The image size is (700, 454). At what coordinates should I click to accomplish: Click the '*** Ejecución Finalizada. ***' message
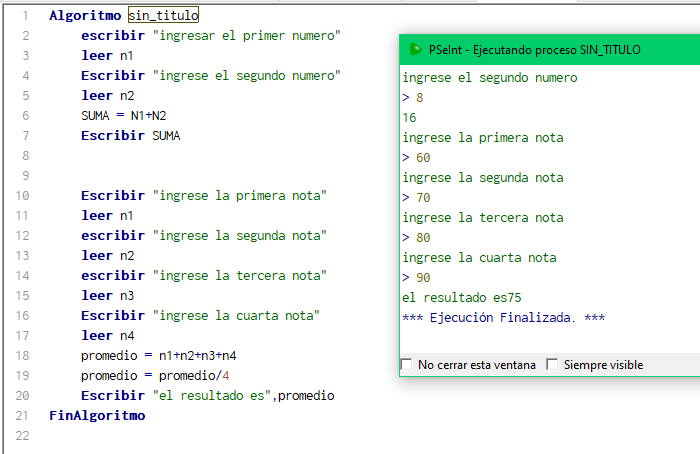[x=503, y=317]
